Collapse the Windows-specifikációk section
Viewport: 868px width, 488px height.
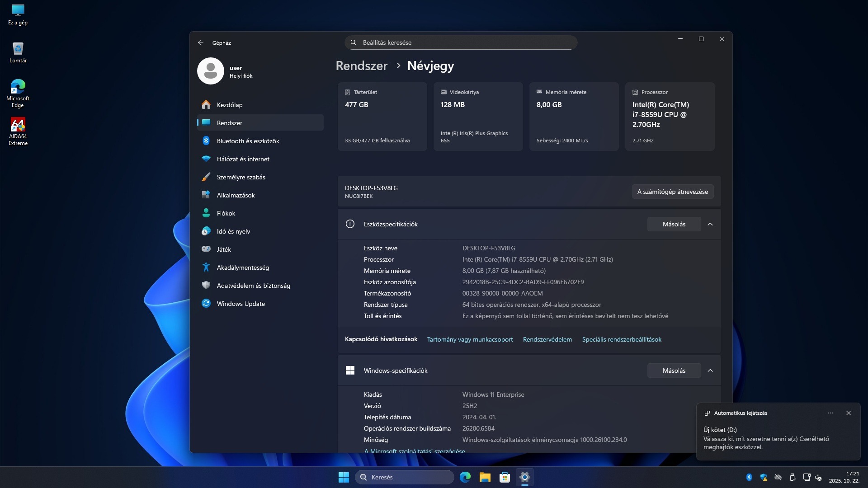[710, 371]
